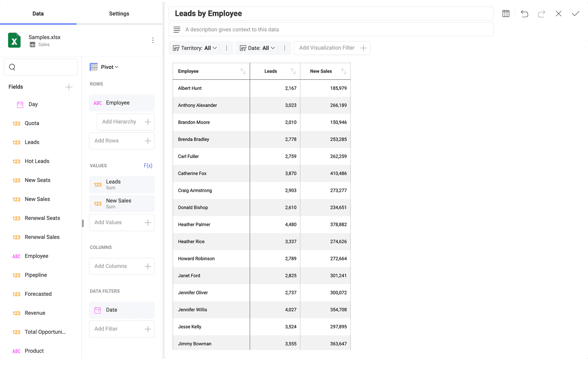Edit the Leads by Employee title
Screen dimensions: 588x374
pyautogui.click(x=331, y=14)
